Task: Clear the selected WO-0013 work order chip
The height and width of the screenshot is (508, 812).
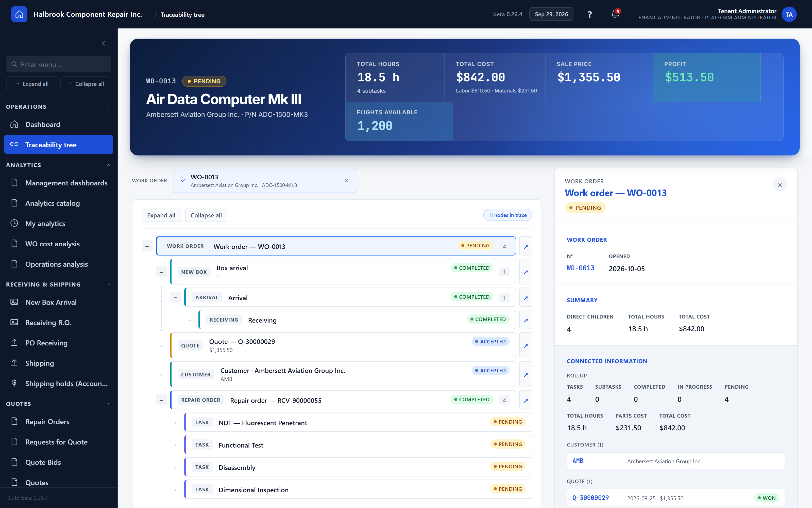Action: point(346,181)
